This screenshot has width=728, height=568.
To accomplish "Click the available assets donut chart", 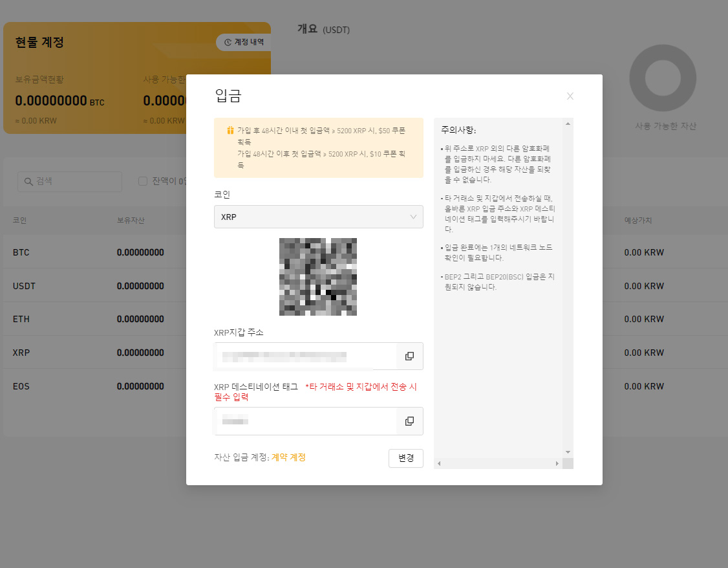I will (x=663, y=78).
